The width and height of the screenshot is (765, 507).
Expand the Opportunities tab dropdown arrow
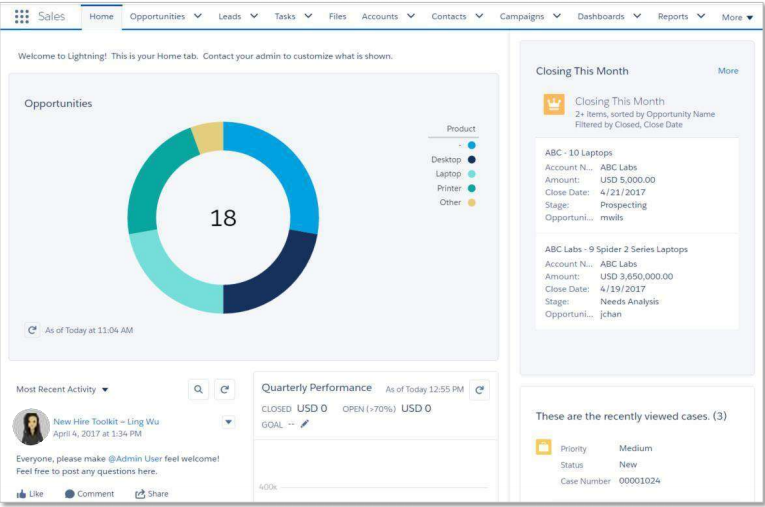tap(197, 17)
